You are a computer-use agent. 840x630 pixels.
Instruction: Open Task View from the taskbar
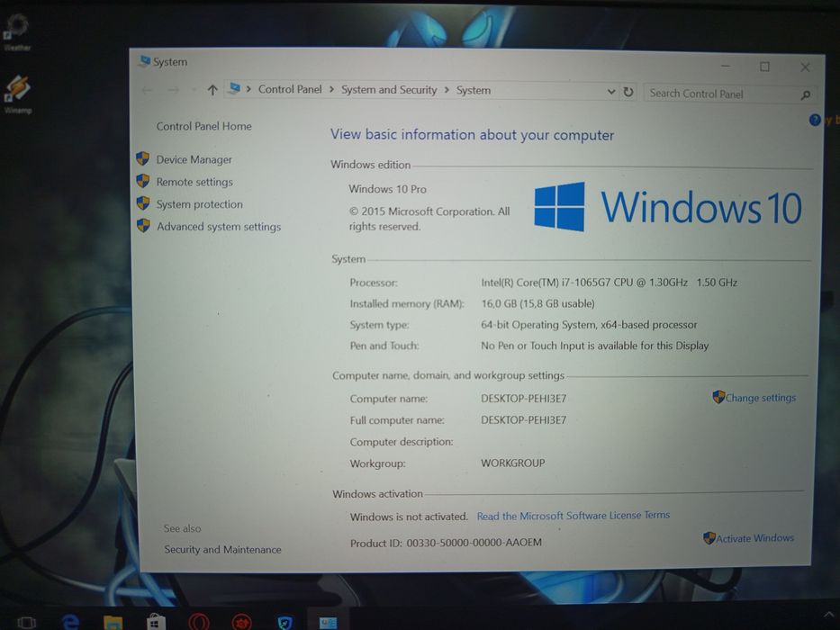click(x=26, y=623)
